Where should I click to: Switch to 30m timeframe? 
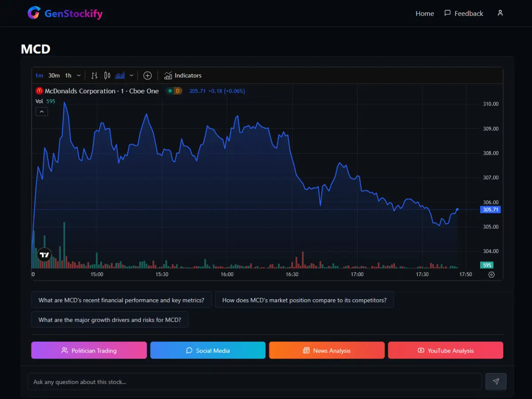54,75
